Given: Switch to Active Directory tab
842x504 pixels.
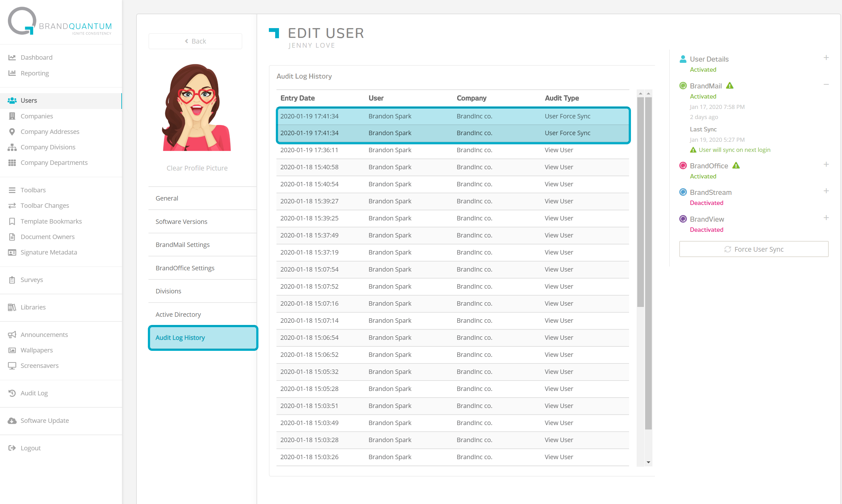Looking at the screenshot, I should 178,315.
